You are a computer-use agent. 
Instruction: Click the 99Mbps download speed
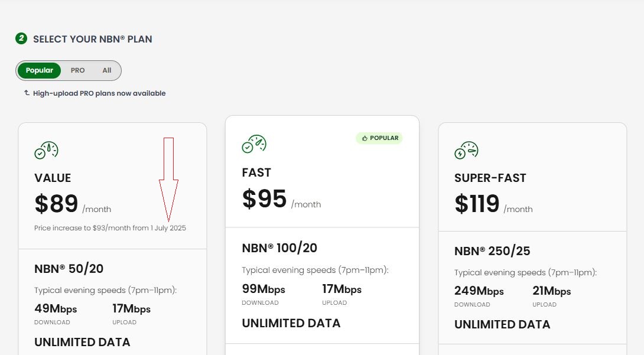[x=264, y=289]
